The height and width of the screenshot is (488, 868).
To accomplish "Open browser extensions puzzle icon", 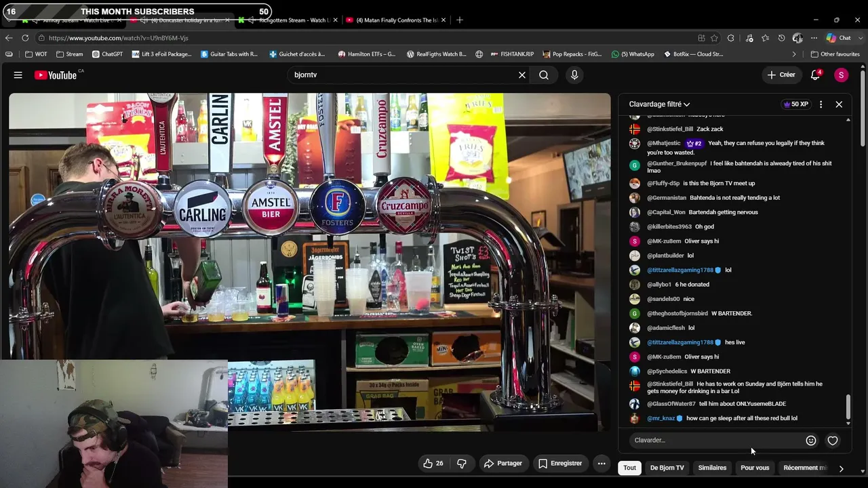I will pos(730,38).
